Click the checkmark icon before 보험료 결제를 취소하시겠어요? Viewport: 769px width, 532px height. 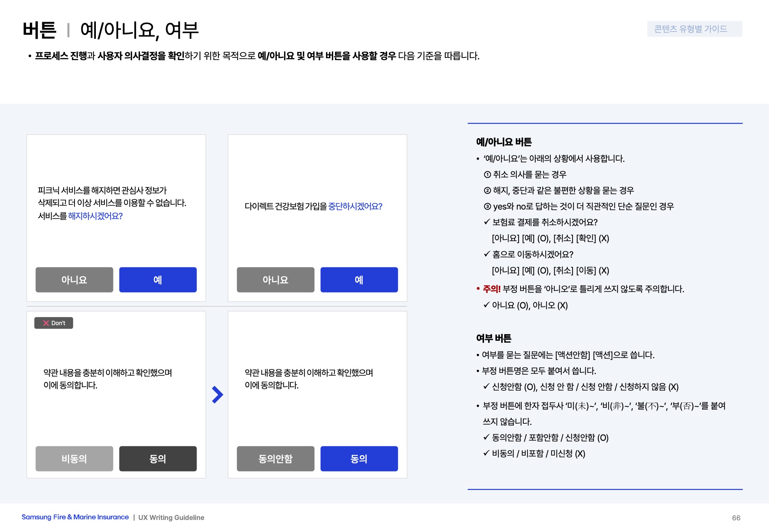(487, 222)
